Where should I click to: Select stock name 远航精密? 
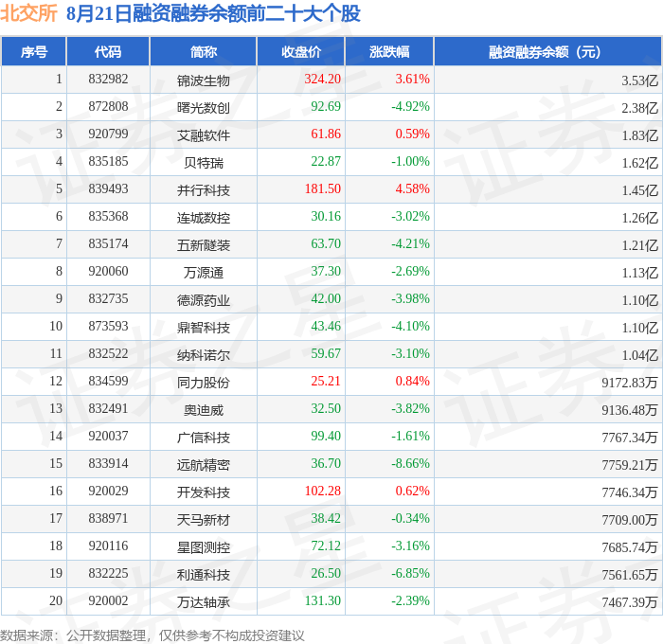coord(204,465)
